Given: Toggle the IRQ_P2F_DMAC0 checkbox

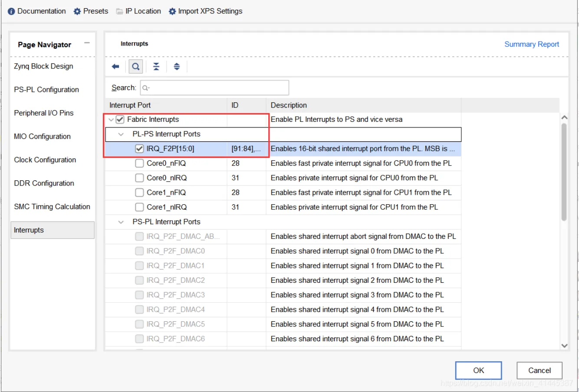Looking at the screenshot, I should pos(139,251).
